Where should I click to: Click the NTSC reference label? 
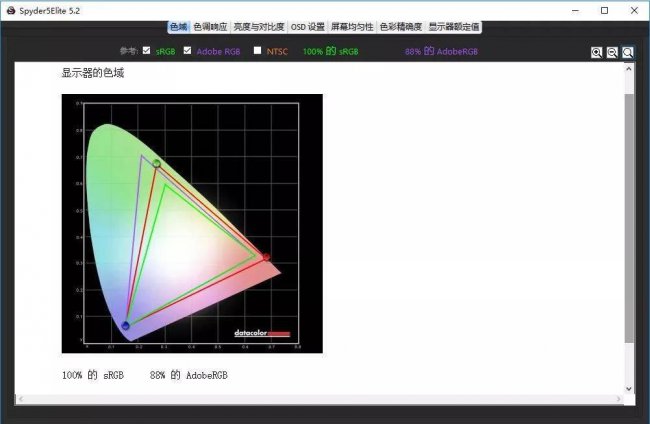click(277, 51)
